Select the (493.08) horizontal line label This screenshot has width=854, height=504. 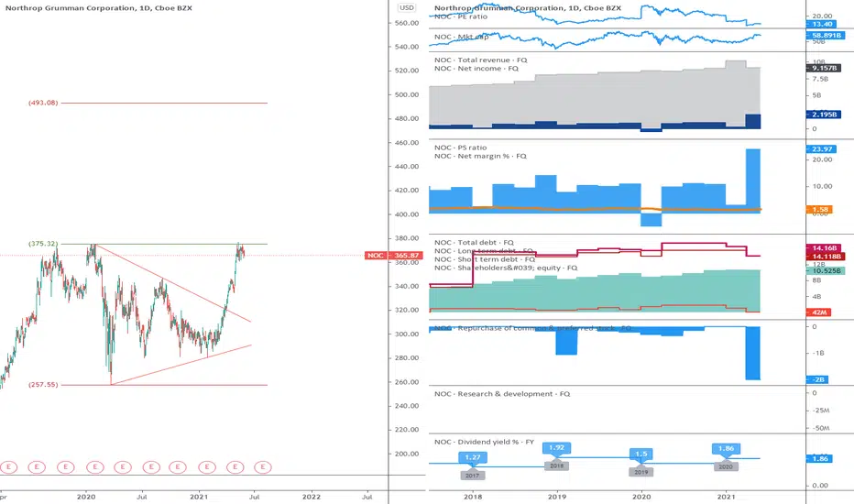point(43,103)
